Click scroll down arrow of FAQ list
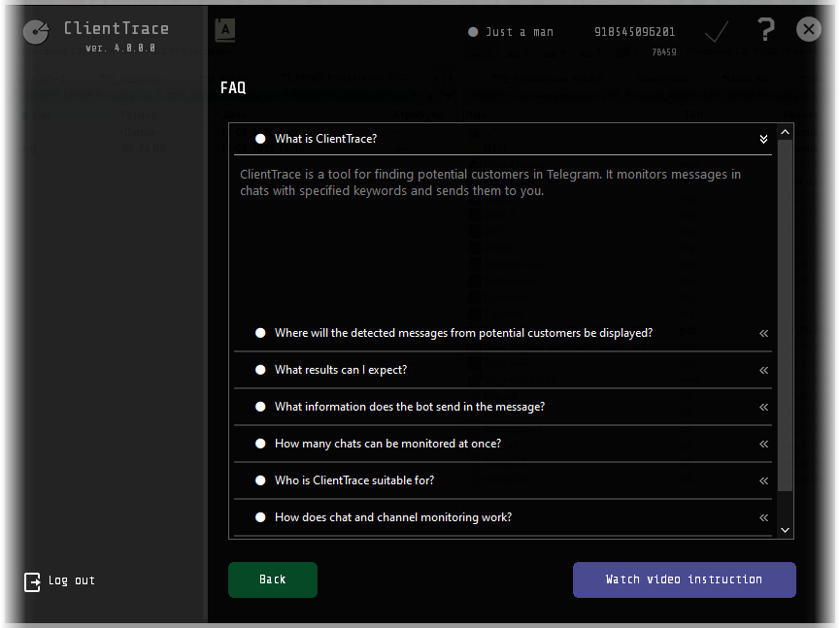 786,530
